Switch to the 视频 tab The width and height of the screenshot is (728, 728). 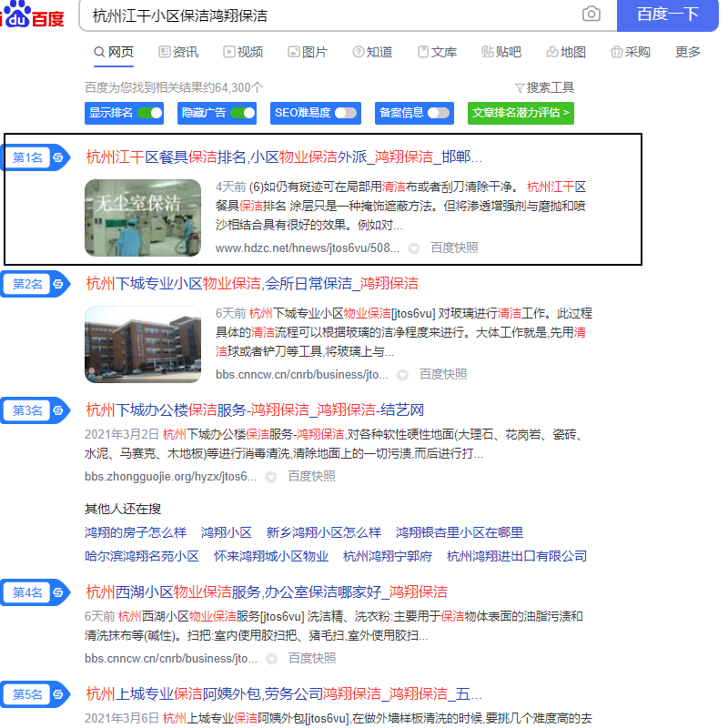click(x=243, y=52)
